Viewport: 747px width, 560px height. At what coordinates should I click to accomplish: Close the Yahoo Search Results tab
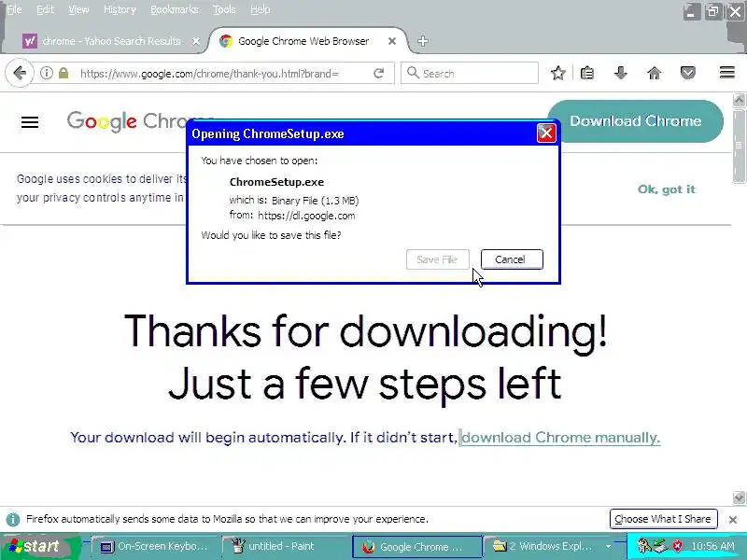click(196, 41)
